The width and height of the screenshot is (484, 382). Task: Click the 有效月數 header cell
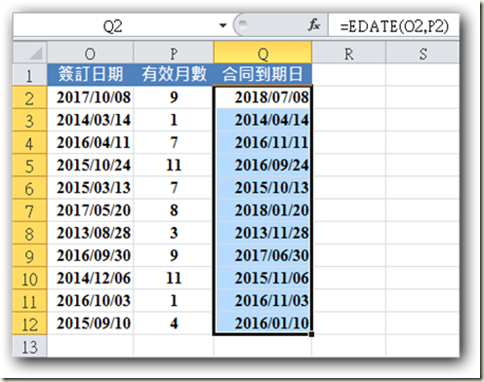[173, 74]
